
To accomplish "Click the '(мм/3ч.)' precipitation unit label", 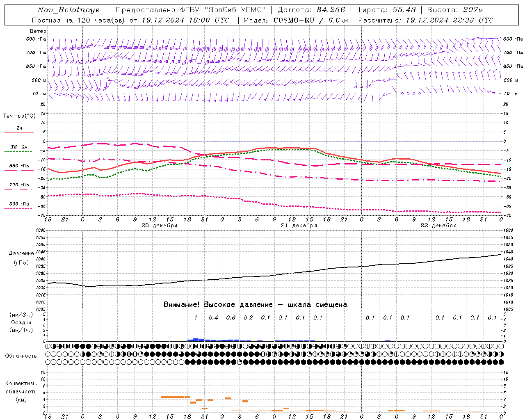I will 21,315.
